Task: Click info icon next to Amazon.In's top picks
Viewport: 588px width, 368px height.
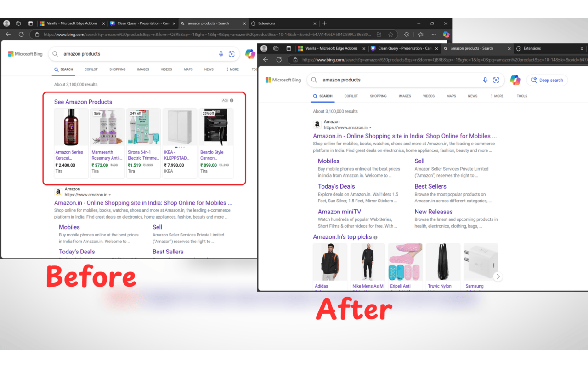Action: pyautogui.click(x=375, y=237)
